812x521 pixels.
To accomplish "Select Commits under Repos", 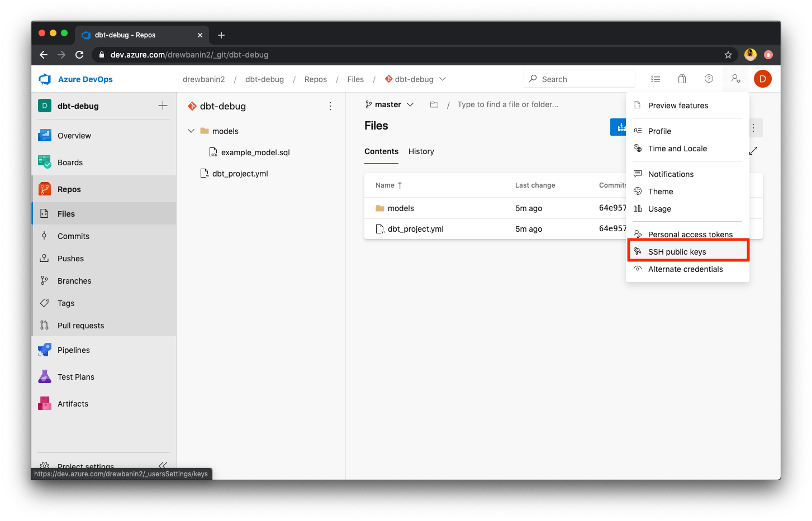I will pyautogui.click(x=73, y=236).
